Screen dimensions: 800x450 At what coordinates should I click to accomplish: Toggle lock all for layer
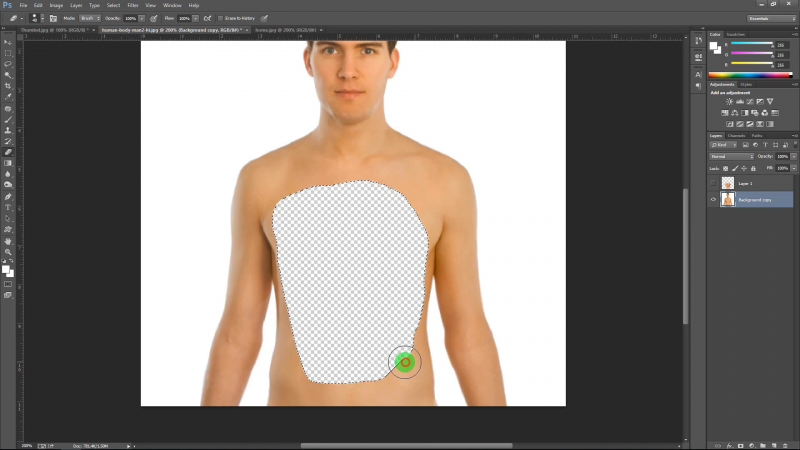click(x=753, y=168)
